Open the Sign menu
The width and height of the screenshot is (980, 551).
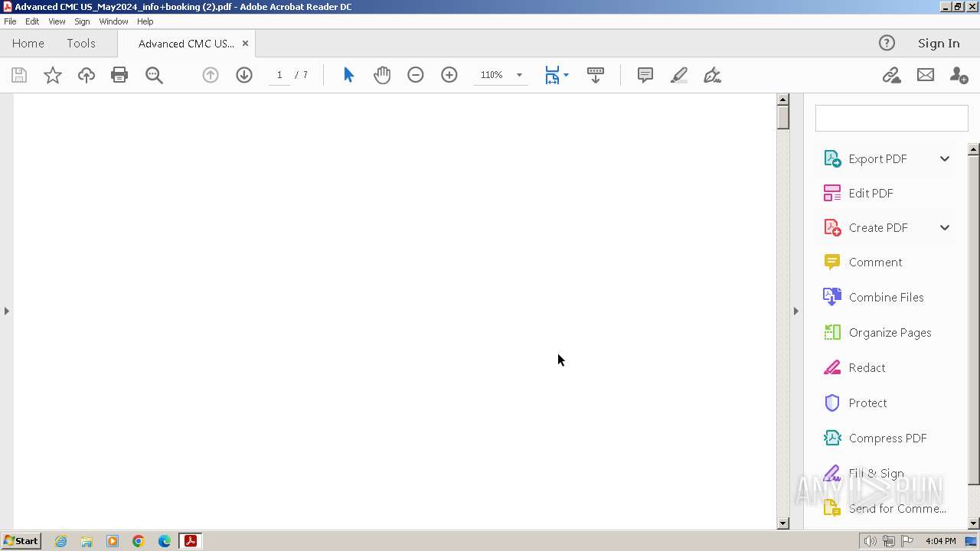(82, 21)
